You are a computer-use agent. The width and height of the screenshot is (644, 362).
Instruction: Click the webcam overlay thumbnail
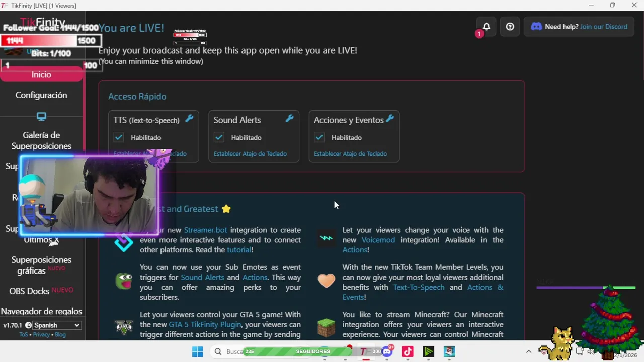pos(89,196)
